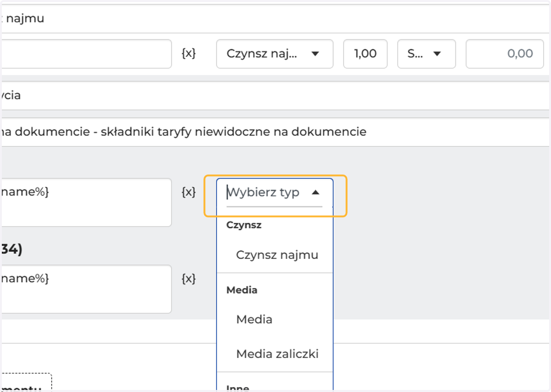
Task: Open the 'Czynsz naj...' type dropdown
Action: click(275, 54)
